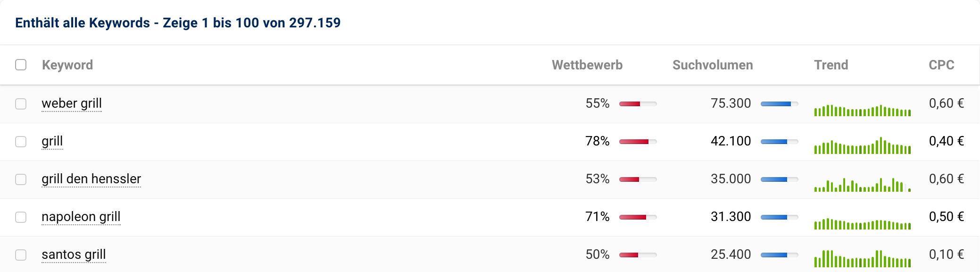Check the box next to grill
The image size is (980, 272).
21,141
